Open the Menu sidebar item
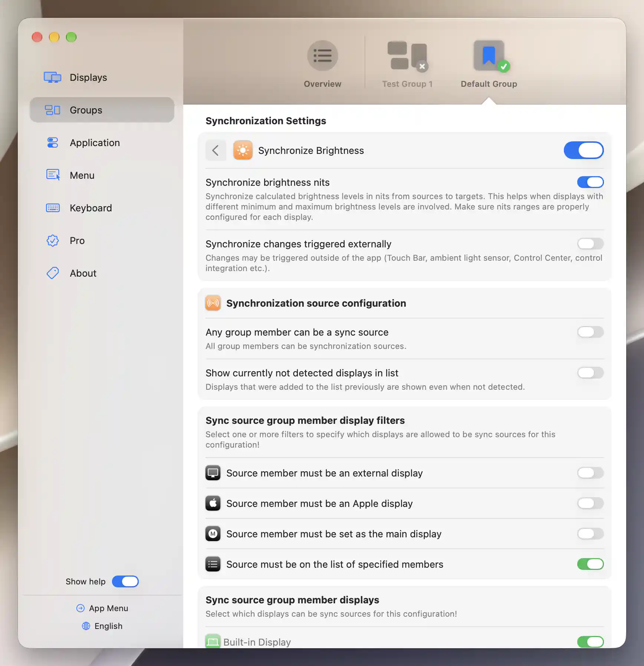 point(102,175)
